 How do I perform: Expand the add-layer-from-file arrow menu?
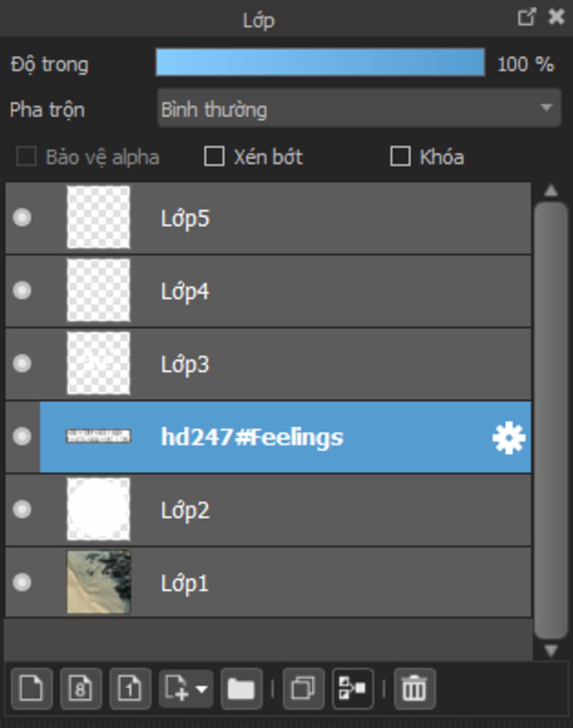point(201,689)
